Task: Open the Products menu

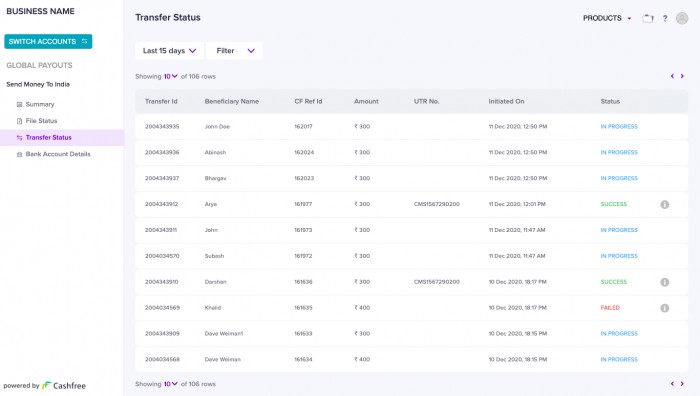Action: [607, 18]
